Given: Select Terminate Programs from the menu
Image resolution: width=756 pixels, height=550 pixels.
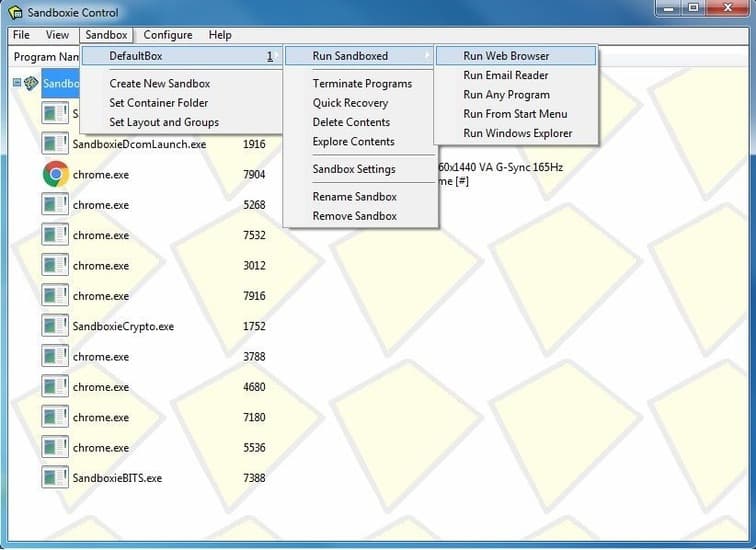Looking at the screenshot, I should click(362, 84).
